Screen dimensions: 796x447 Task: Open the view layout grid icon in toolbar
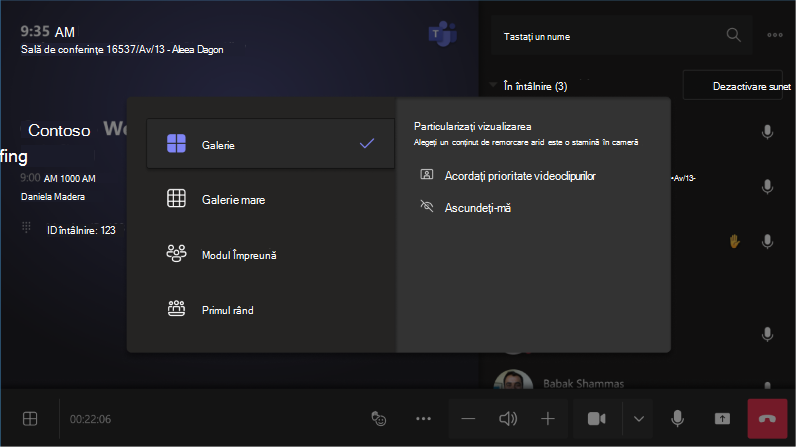coord(30,419)
